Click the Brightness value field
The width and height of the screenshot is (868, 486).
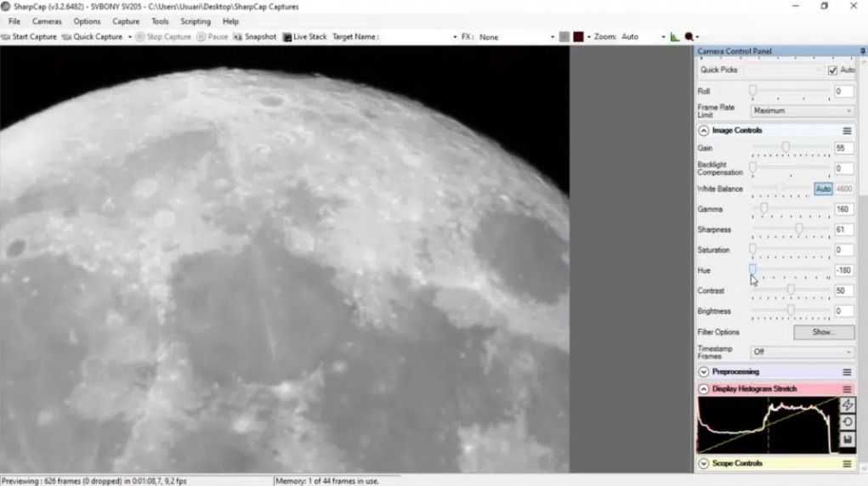click(x=843, y=312)
